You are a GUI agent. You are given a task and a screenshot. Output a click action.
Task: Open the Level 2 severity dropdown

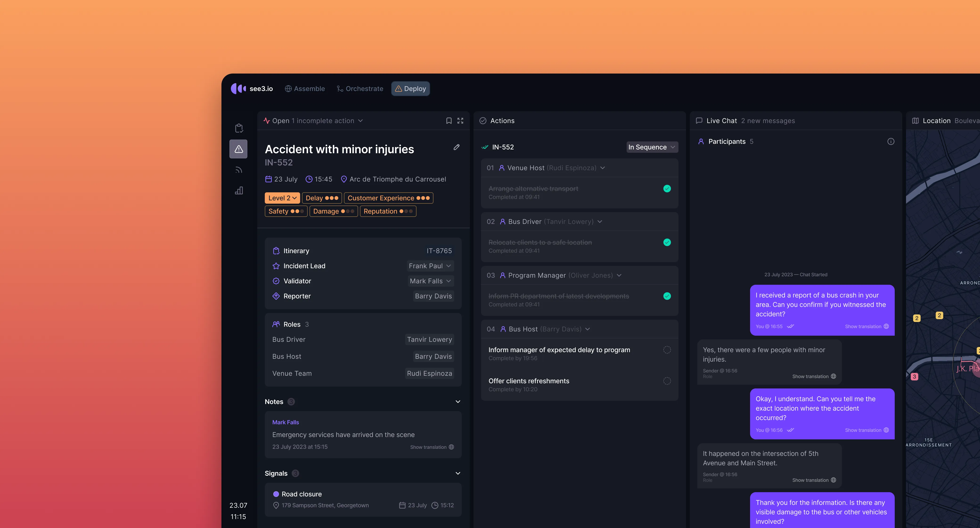(x=282, y=198)
